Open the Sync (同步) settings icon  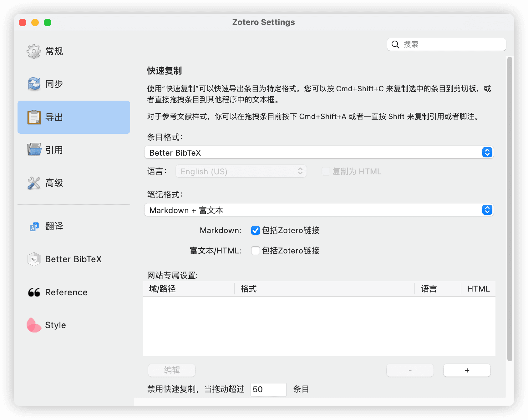coord(34,84)
